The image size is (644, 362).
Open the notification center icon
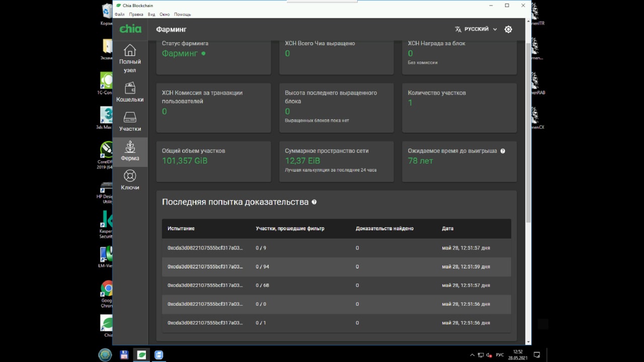pos(537,355)
